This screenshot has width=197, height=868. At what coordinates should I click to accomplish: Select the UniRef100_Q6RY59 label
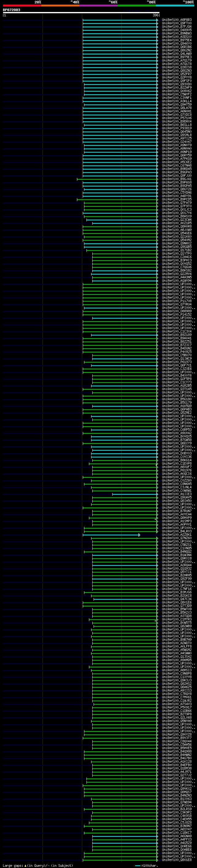coord(177,155)
